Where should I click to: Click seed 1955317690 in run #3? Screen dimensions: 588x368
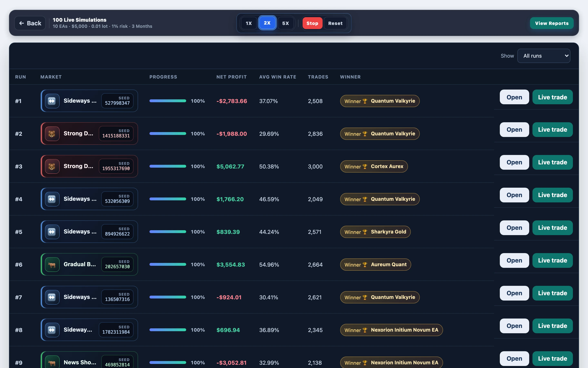116,166
